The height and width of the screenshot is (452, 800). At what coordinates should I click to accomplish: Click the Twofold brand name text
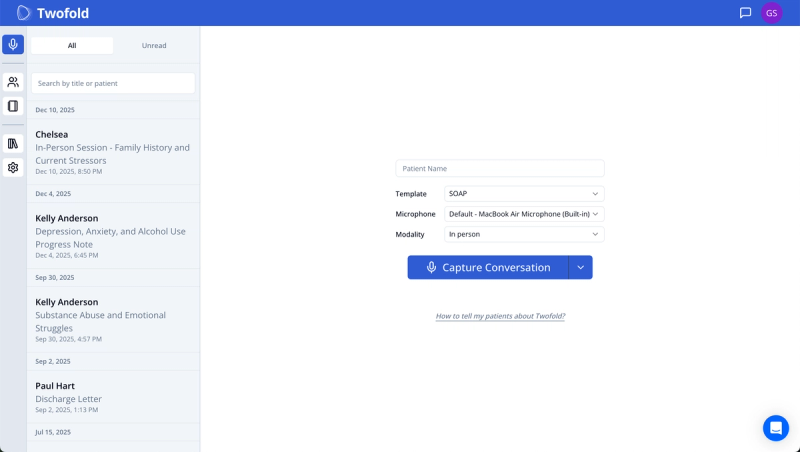click(63, 13)
